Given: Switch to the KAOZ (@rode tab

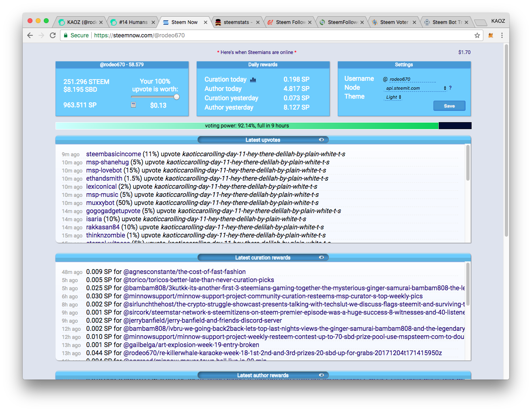Looking at the screenshot, I should (x=79, y=22).
